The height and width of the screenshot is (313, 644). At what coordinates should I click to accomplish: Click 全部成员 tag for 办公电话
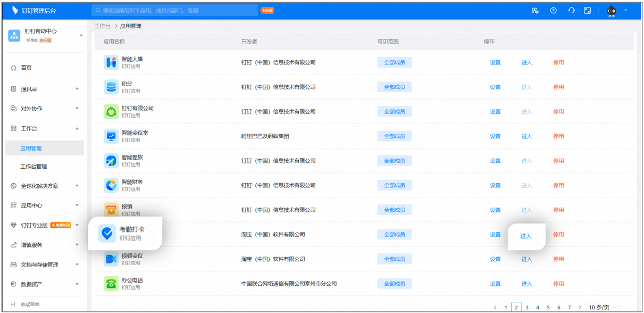(x=395, y=283)
